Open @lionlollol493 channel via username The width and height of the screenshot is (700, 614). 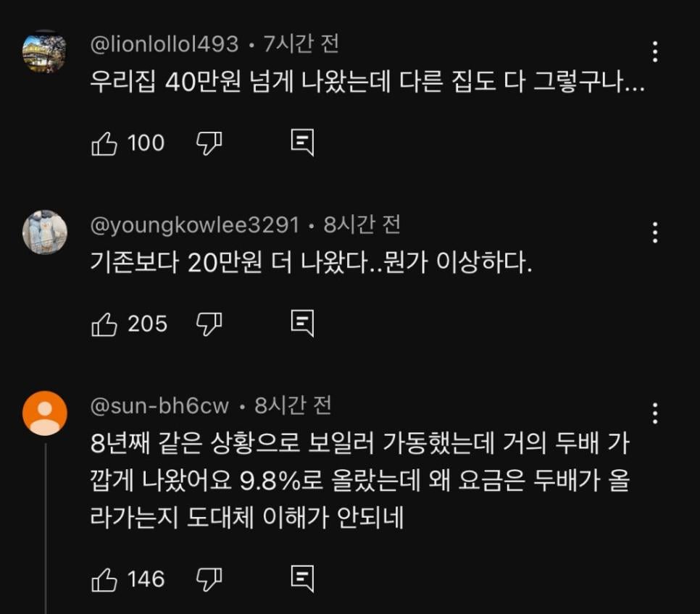pos(164,45)
